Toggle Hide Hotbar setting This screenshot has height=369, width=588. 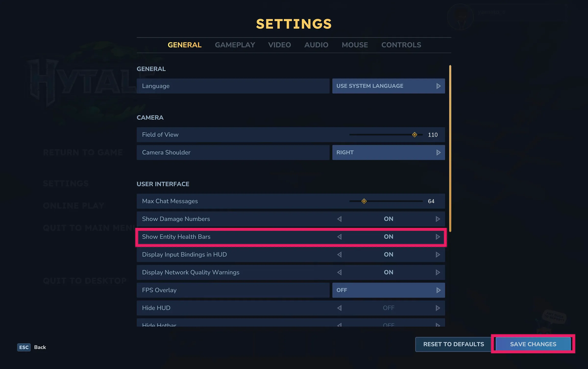[x=438, y=325]
